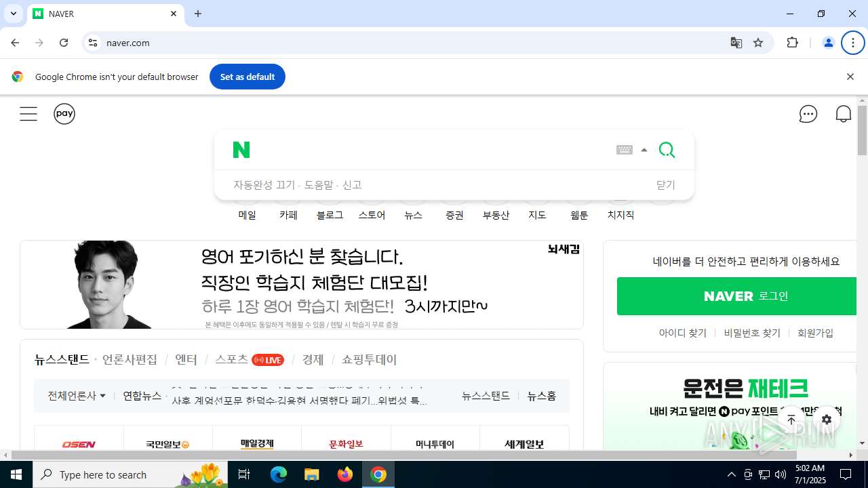Click the Google Translate page icon
868x488 pixels.
point(736,43)
